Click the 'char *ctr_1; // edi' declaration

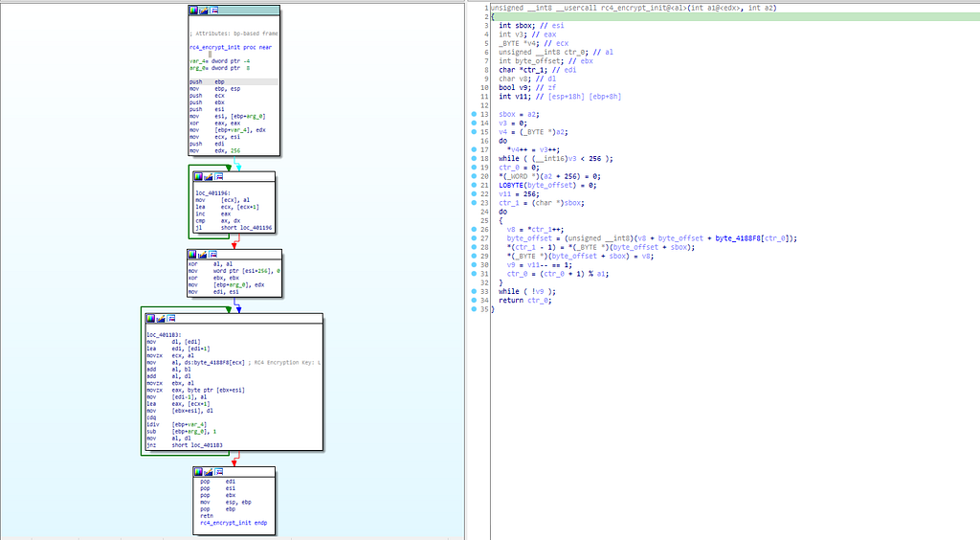point(538,70)
